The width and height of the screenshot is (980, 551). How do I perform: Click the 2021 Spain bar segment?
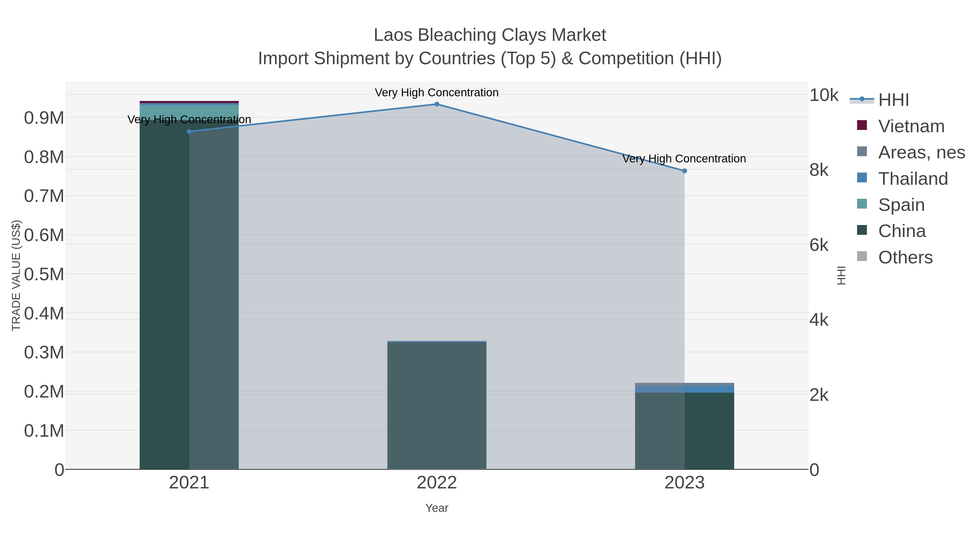[189, 112]
